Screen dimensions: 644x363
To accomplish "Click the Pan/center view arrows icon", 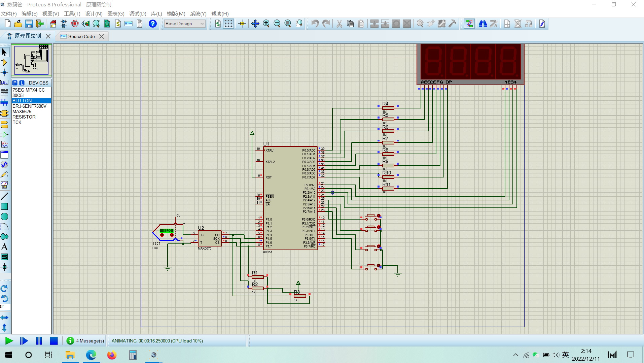I will pos(255,24).
